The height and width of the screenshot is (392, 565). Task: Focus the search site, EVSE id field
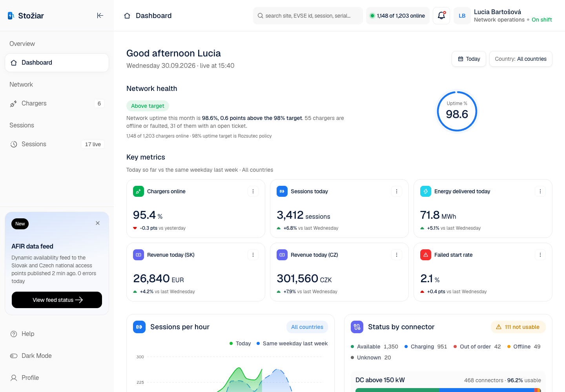[308, 16]
